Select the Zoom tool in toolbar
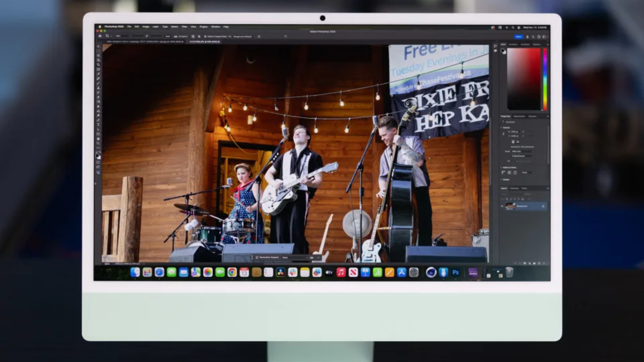Screen dimensions: 644x362 point(98,143)
